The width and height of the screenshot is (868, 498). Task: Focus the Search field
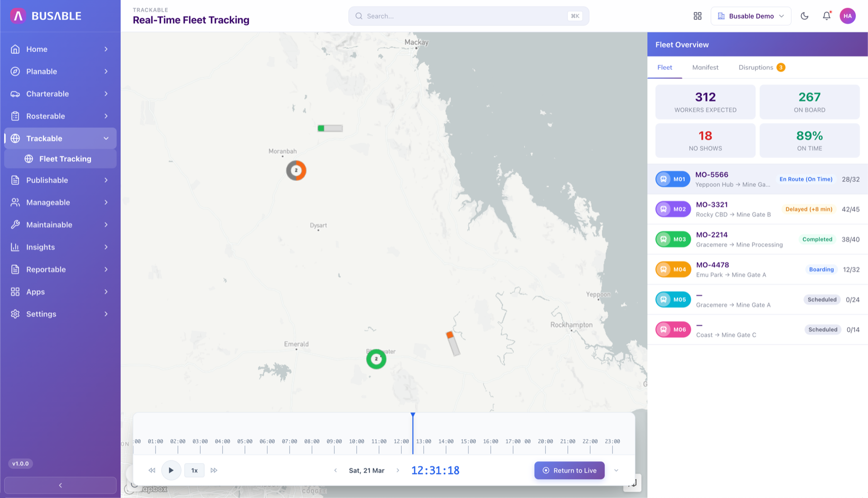click(x=468, y=16)
